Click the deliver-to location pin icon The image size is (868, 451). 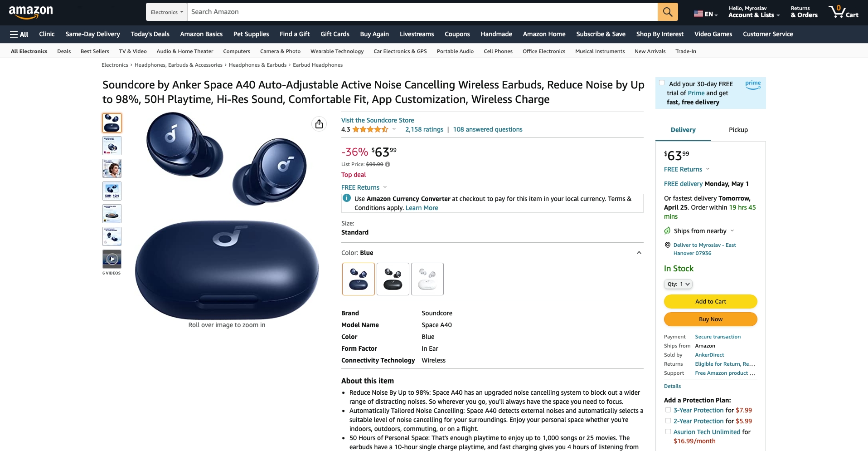(x=667, y=245)
